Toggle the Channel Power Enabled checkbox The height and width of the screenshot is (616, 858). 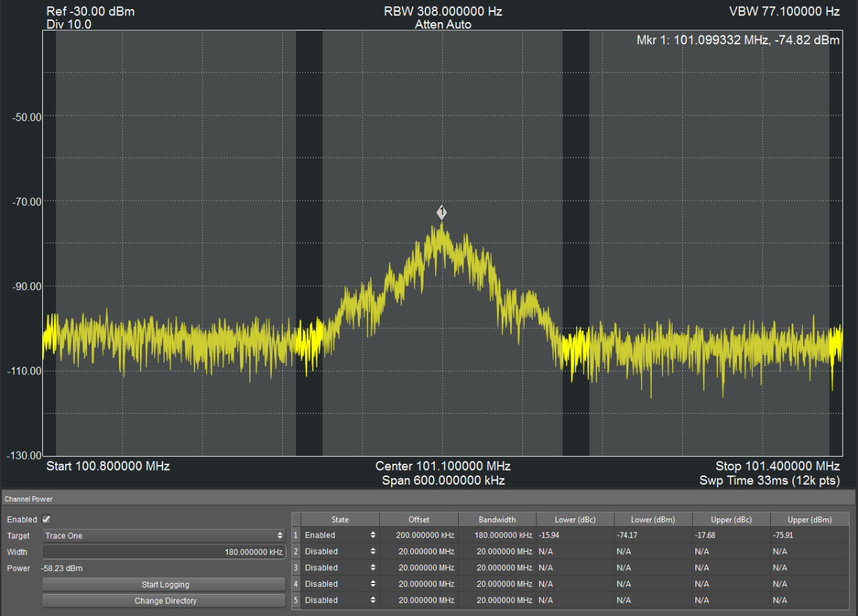[46, 519]
